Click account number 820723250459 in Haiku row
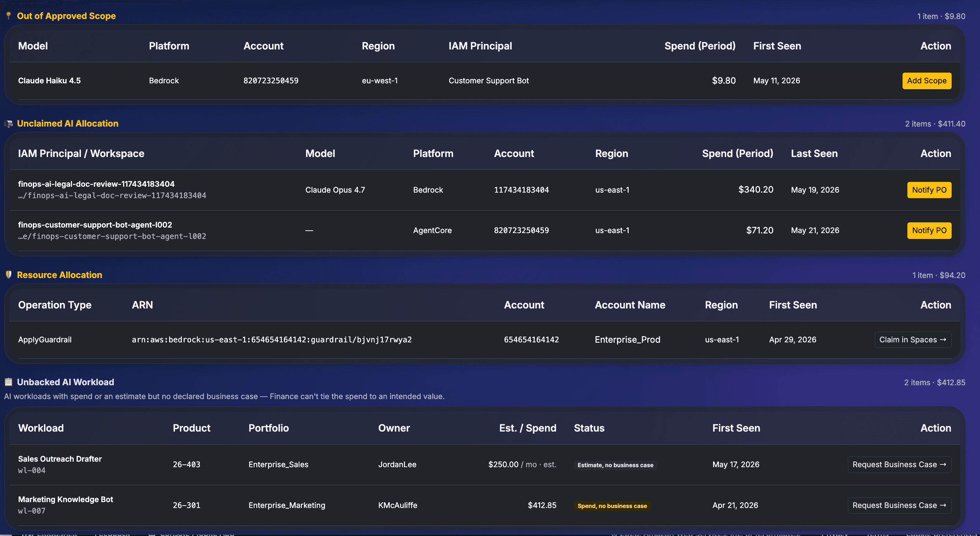The width and height of the screenshot is (980, 536). pos(271,81)
